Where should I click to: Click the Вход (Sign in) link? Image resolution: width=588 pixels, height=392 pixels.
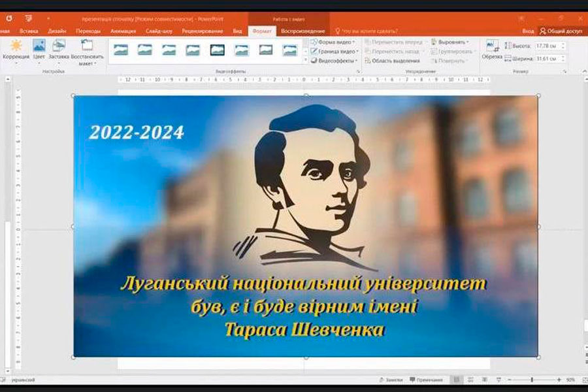pyautogui.click(x=528, y=31)
